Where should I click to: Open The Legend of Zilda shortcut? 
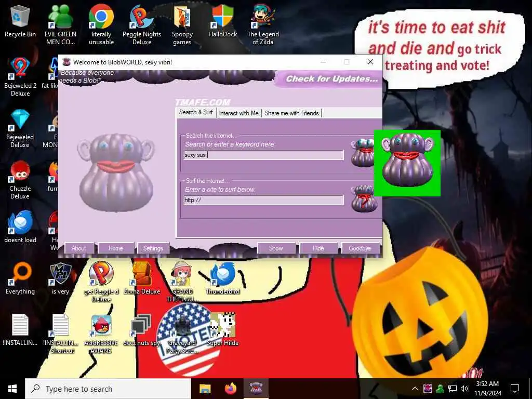coord(263,24)
